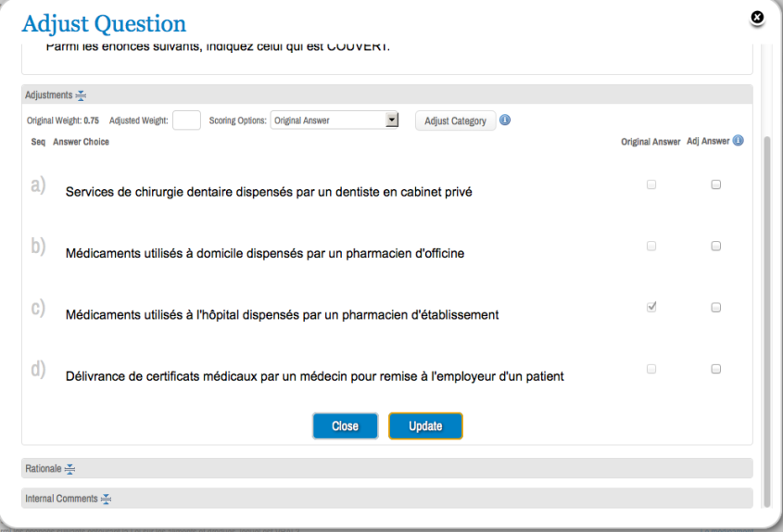
Task: Expand the Internal Comments section icon
Action: coord(106,499)
